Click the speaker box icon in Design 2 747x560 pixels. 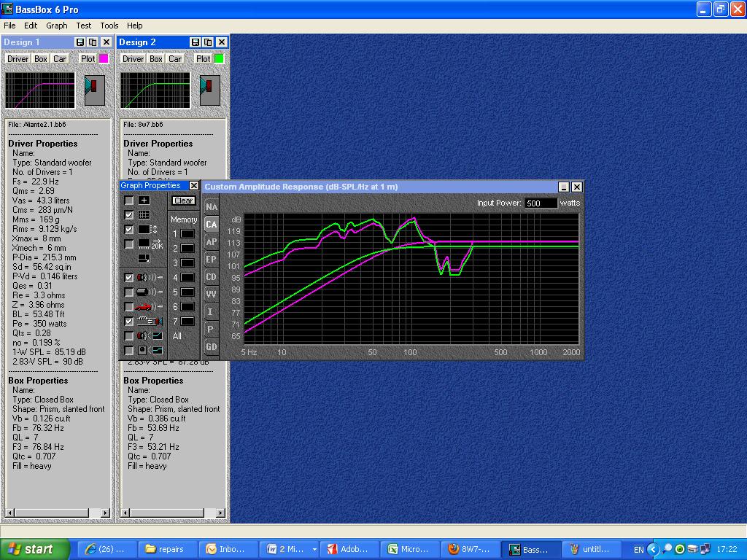pyautogui.click(x=209, y=90)
